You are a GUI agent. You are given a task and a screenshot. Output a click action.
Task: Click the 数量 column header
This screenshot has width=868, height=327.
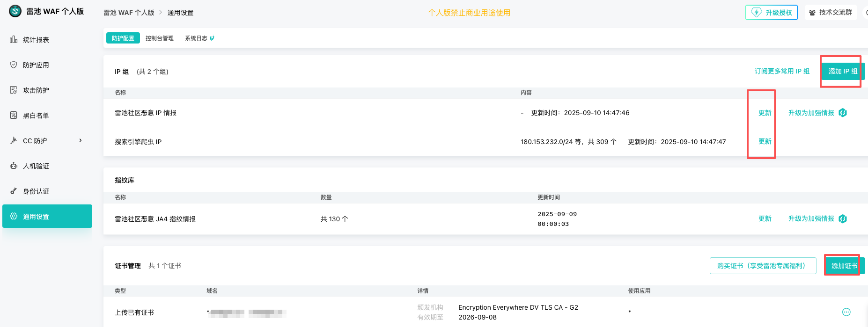coord(326,197)
